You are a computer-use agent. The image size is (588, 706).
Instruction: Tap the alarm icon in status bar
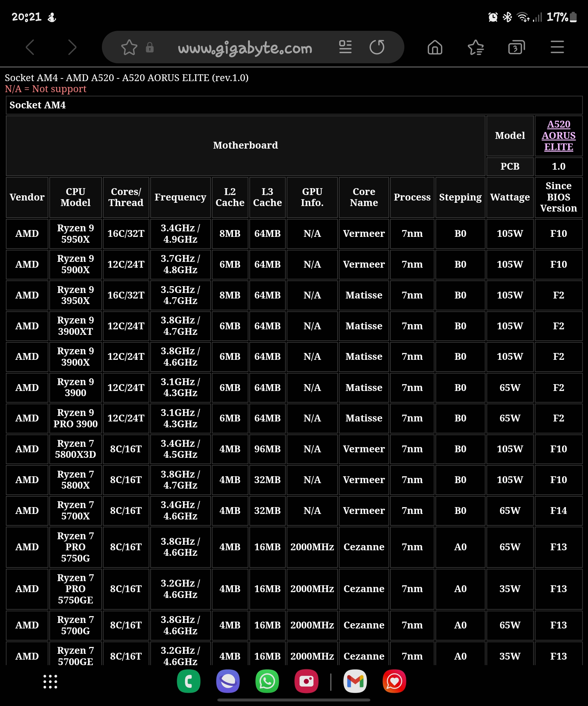coord(493,17)
